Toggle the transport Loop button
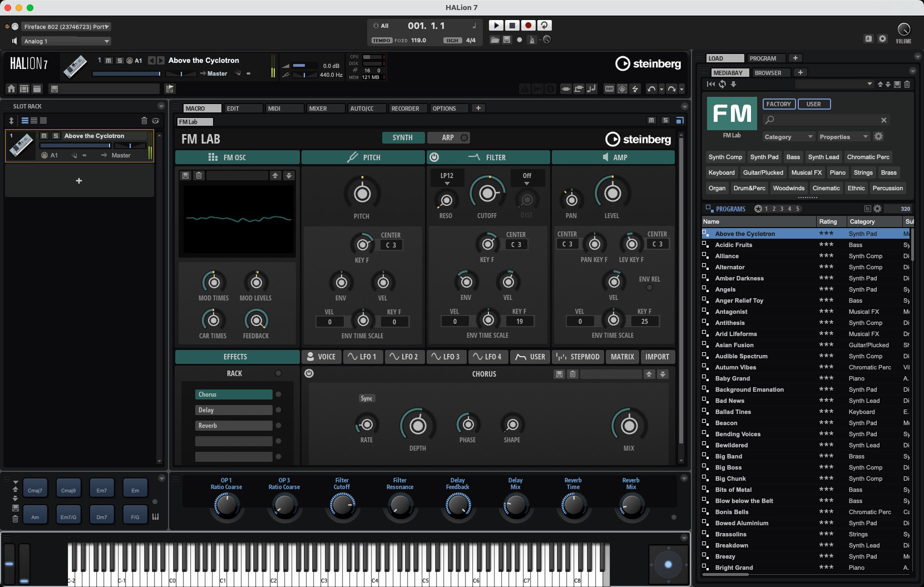Image resolution: width=924 pixels, height=587 pixels. 545,26
